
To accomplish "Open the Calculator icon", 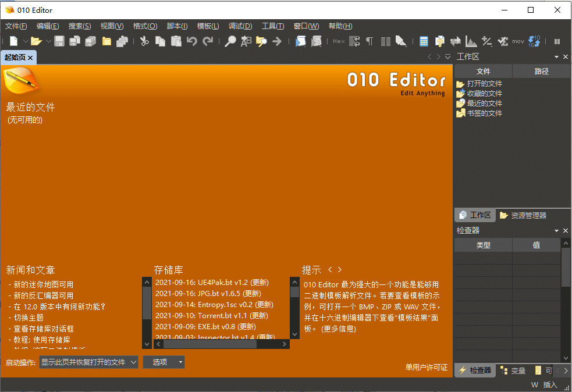I will [424, 41].
